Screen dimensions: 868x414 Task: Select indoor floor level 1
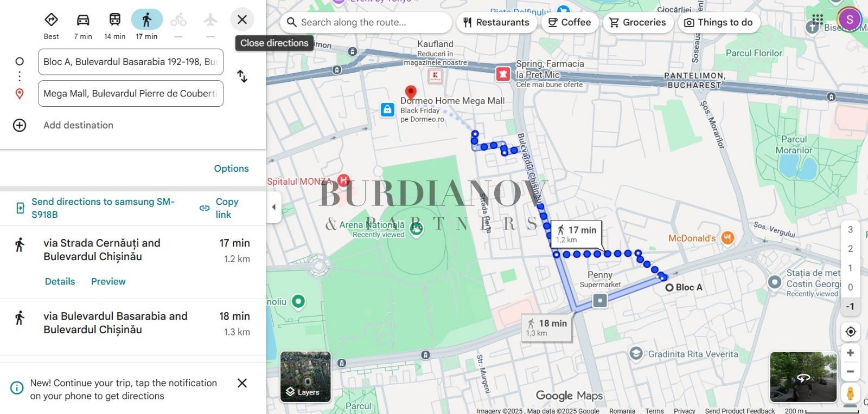pyautogui.click(x=851, y=268)
